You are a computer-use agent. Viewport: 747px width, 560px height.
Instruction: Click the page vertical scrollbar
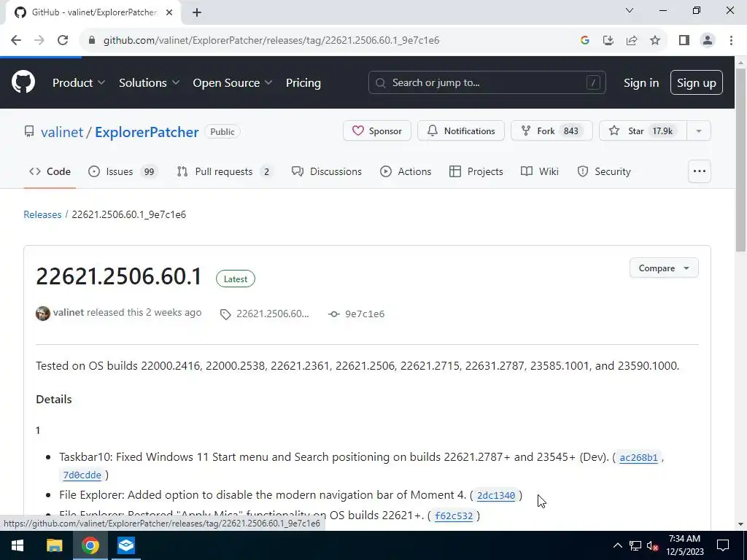(741, 160)
